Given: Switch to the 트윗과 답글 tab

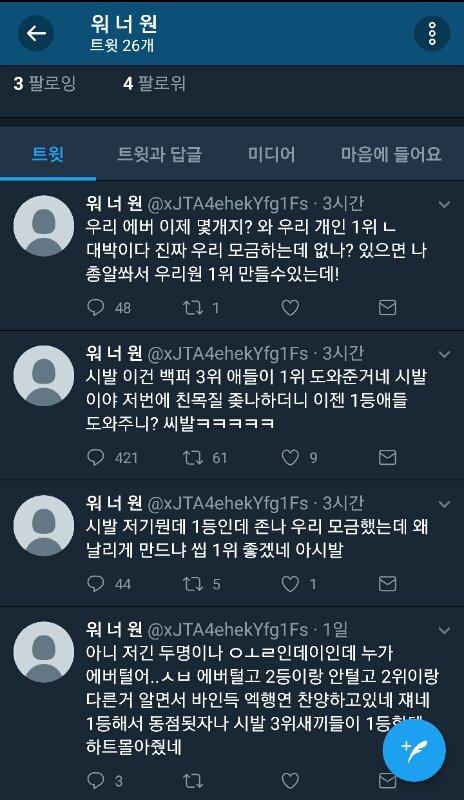Looking at the screenshot, I should (159, 154).
